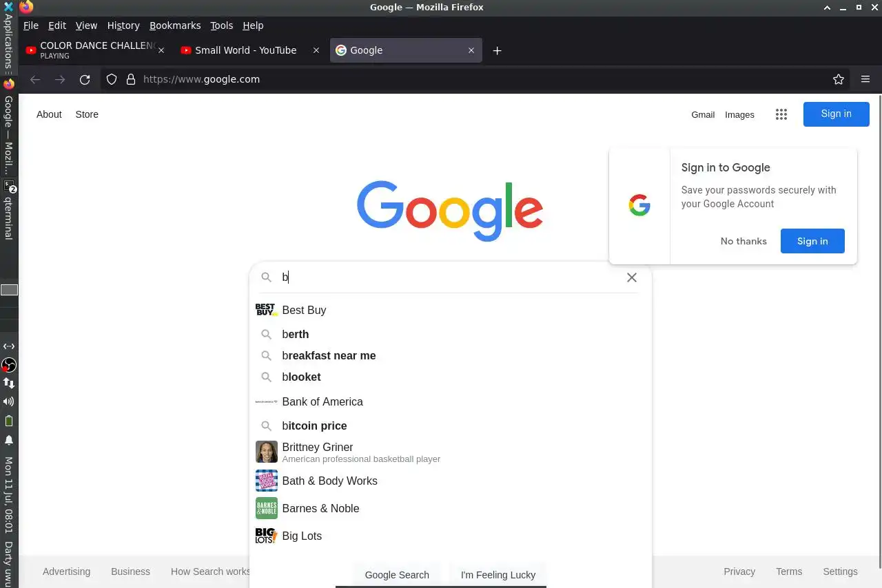Click the padlock site security icon
The image size is (882, 588).
[x=131, y=79]
